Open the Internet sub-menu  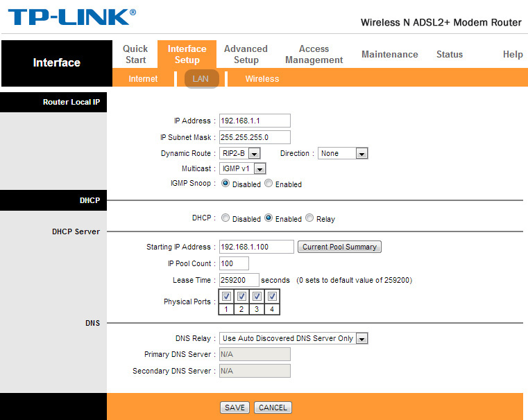click(x=143, y=79)
